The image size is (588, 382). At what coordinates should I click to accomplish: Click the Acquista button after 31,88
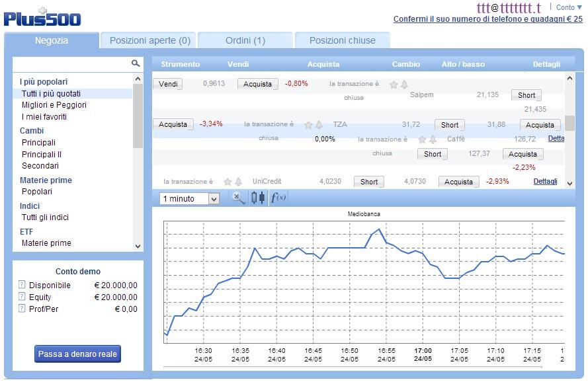tap(540, 125)
